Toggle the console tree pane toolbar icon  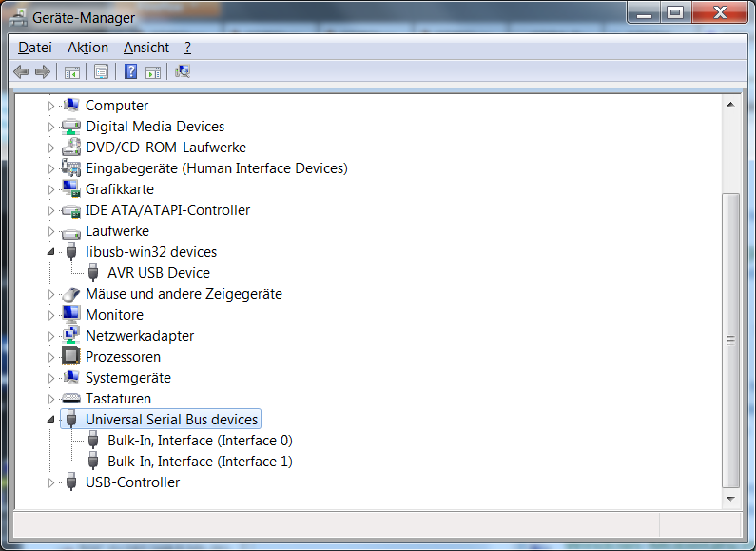pyautogui.click(x=72, y=72)
